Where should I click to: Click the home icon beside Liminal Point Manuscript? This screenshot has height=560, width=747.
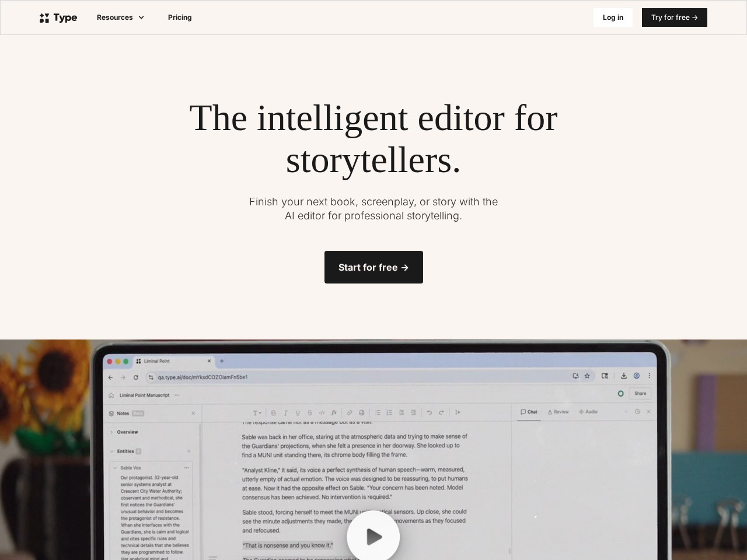[111, 395]
